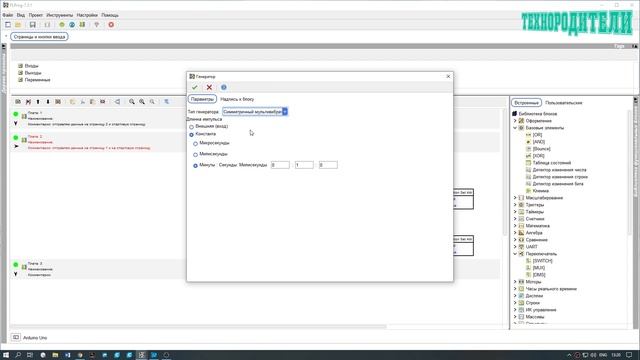This screenshot has width=640, height=360.
Task: Select the [AND] block in the library
Action: 539,142
